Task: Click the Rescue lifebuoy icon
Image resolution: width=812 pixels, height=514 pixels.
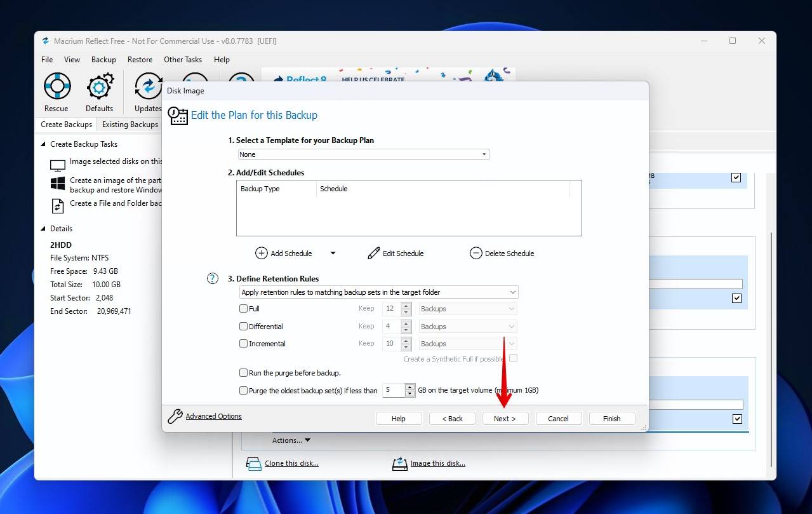Action: click(57, 86)
